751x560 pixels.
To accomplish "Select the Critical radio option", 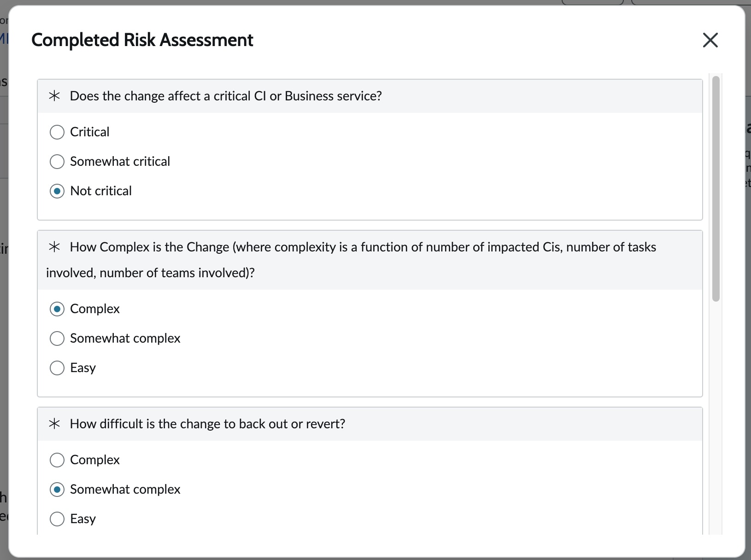I will tap(57, 132).
